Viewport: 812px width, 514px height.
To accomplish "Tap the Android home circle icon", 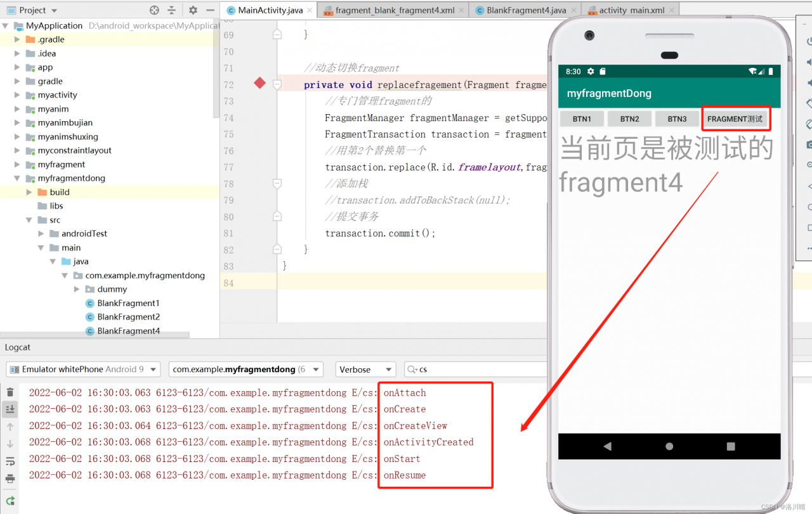I will point(669,446).
